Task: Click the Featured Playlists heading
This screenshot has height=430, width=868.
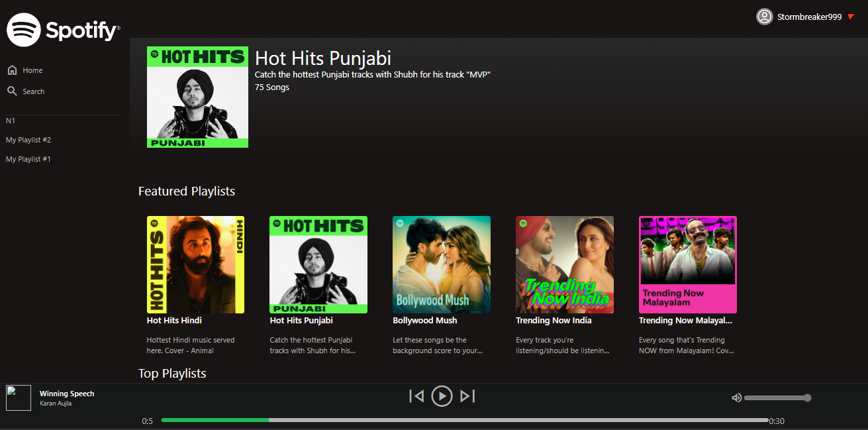Action: click(x=187, y=191)
